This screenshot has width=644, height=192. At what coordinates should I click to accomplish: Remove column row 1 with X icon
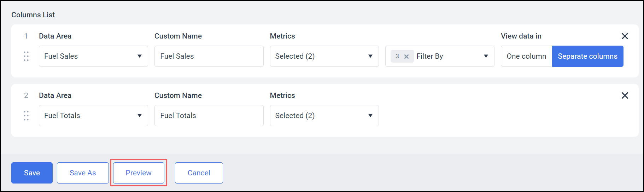(x=625, y=36)
